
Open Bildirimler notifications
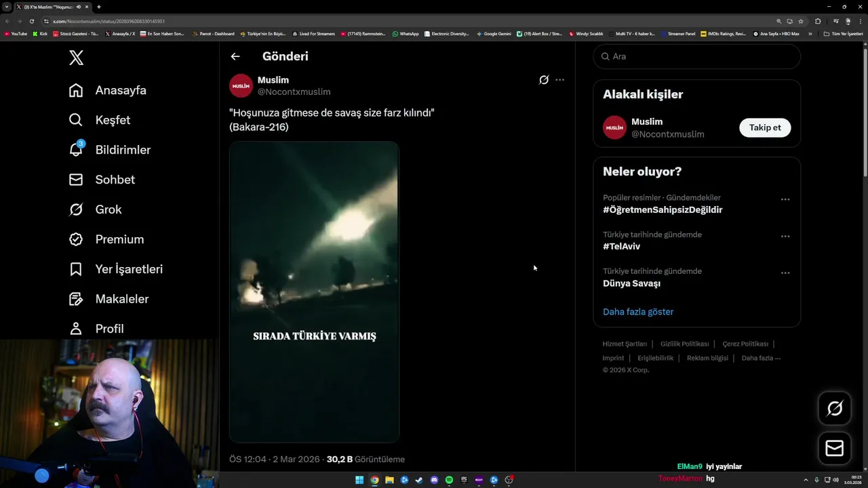coord(110,150)
